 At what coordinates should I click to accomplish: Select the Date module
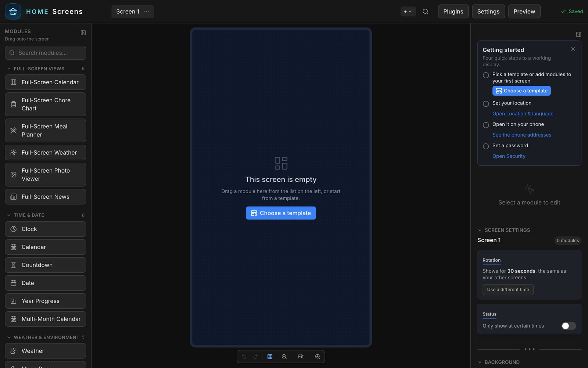[x=46, y=283]
